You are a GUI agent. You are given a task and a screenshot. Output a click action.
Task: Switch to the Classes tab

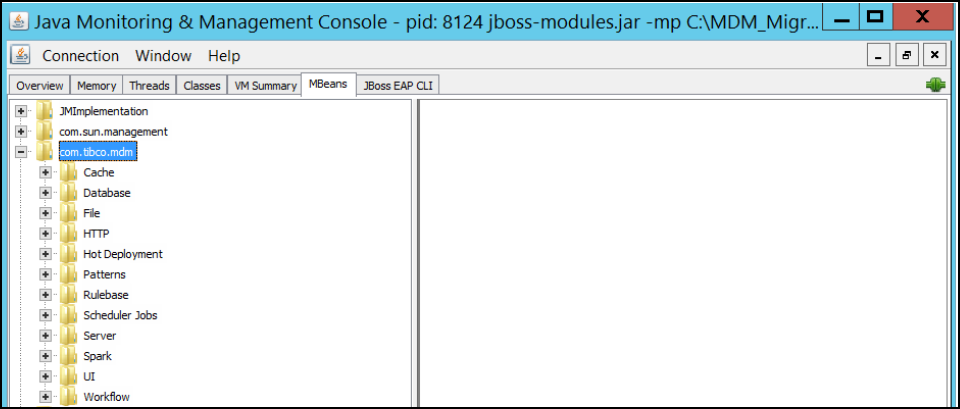click(202, 86)
